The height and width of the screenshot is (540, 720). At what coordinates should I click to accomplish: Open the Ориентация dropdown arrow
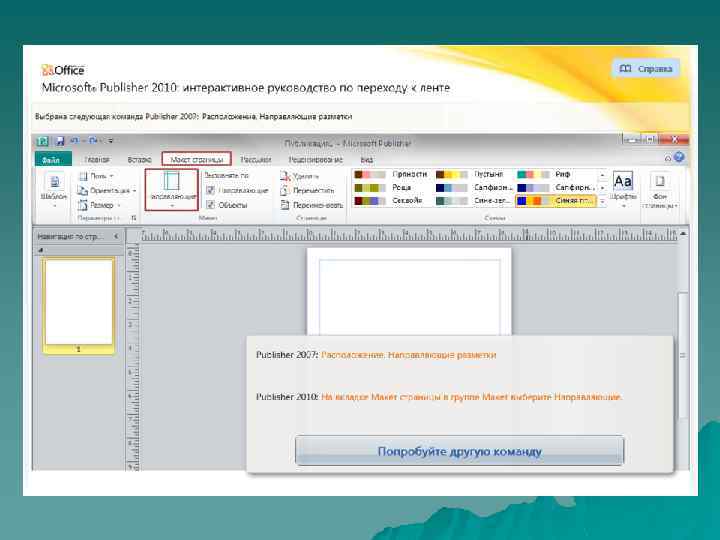(134, 191)
